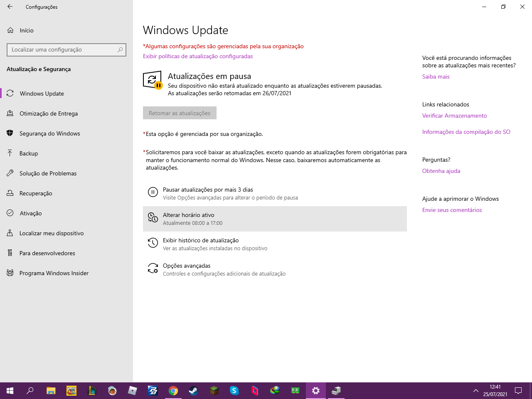Click Verificar Armazenamento link
The height and width of the screenshot is (399, 532).
point(454,116)
